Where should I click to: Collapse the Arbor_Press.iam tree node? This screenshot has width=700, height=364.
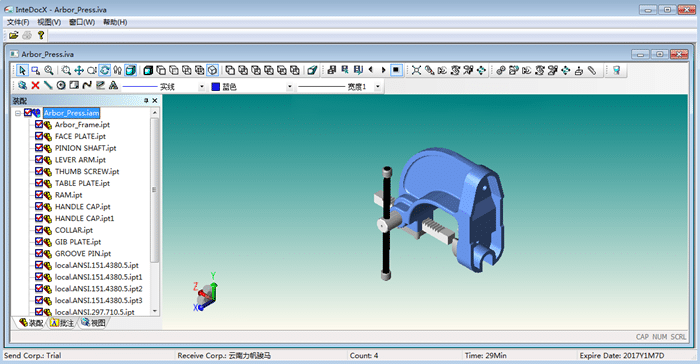(18, 113)
